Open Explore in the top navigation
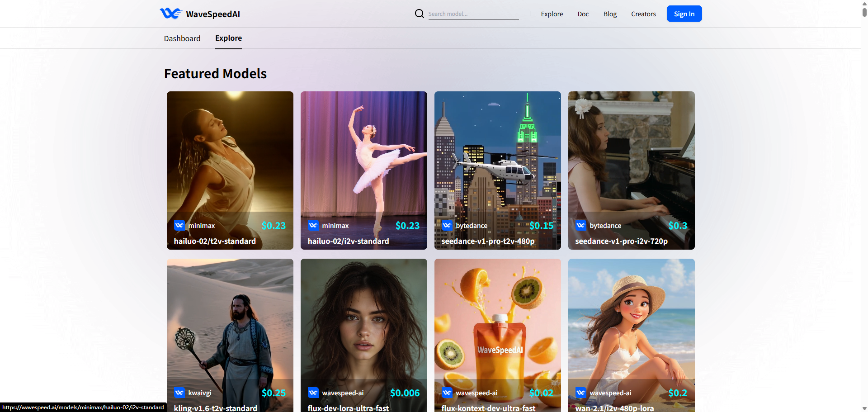Screen dimensions: 868x412 coord(552,14)
